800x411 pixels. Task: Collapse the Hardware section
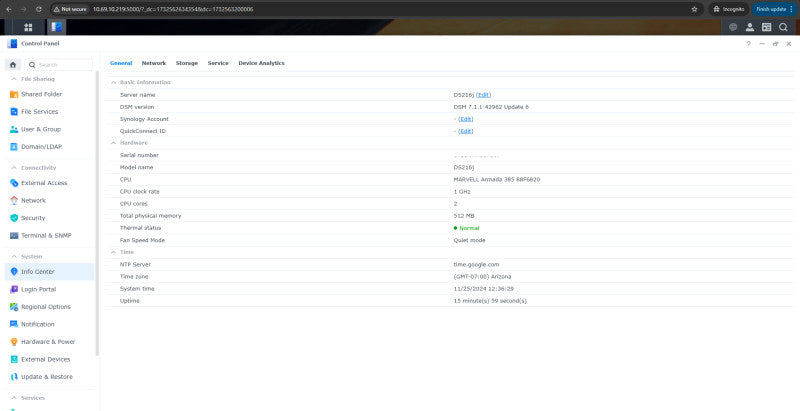[113, 143]
